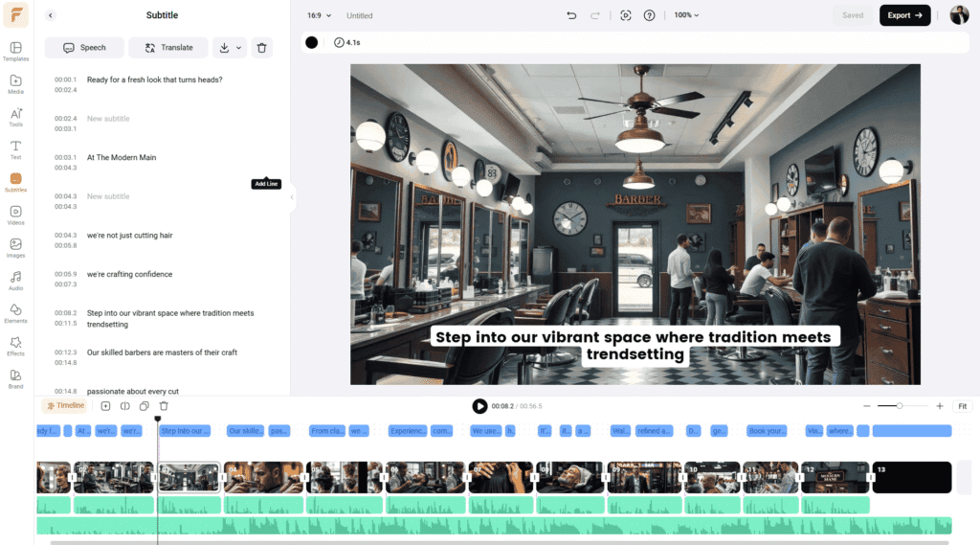The width and height of the screenshot is (980, 545).
Task: Click the add scene icon in timeline toolbar
Action: pos(105,406)
